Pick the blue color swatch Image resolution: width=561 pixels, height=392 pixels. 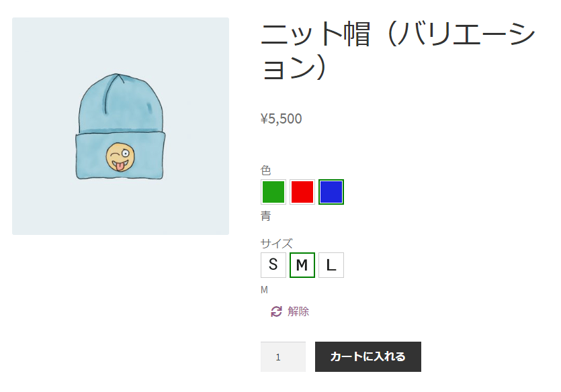(x=331, y=192)
